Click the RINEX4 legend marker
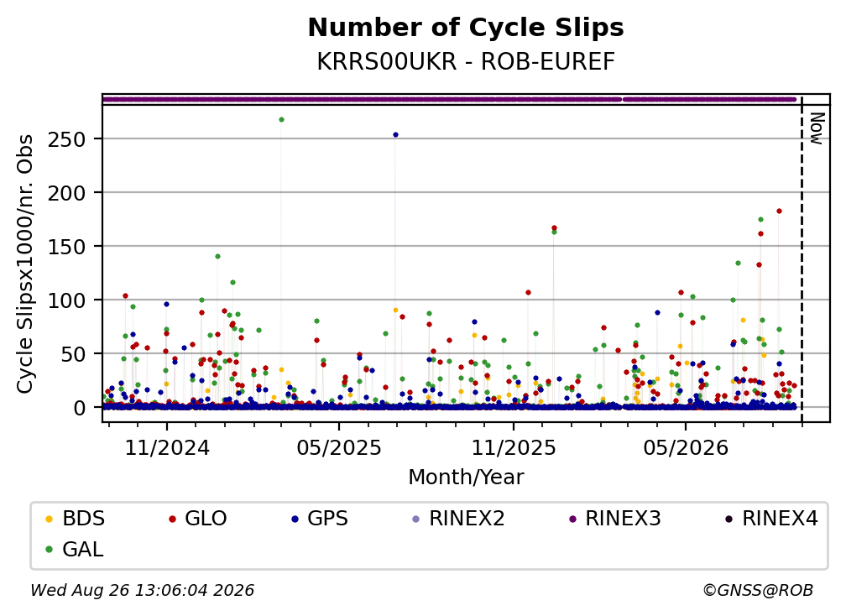Image resolution: width=846 pixels, height=616 pixels. tap(728, 519)
